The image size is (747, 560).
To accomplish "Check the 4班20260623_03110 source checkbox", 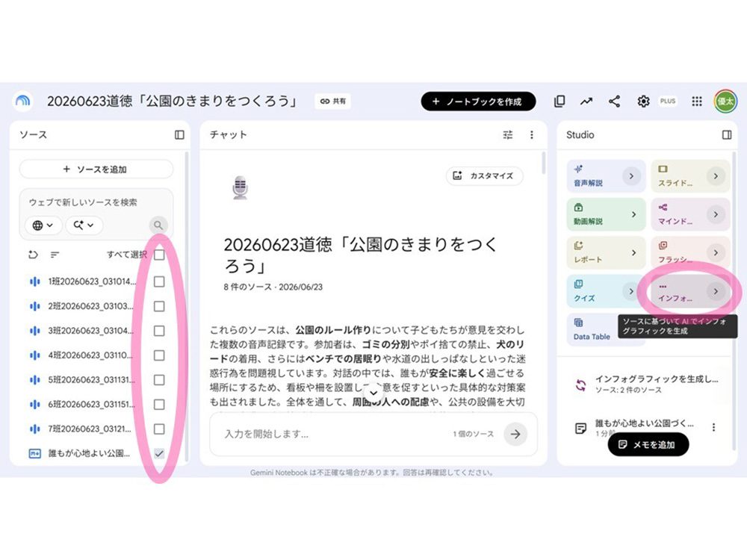I will 159,355.
